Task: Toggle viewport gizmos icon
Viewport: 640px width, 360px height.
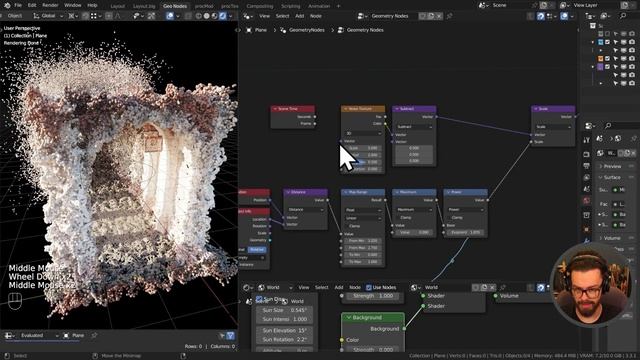Action: pyautogui.click(x=151, y=16)
